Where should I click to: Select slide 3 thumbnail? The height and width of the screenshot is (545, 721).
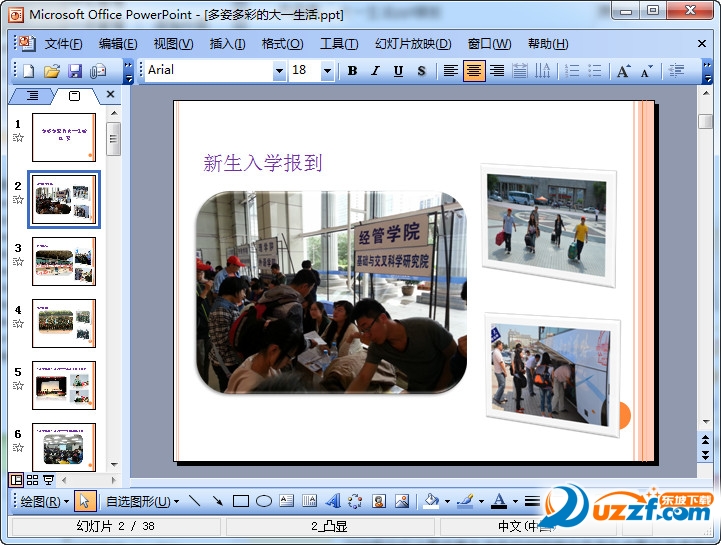(64, 261)
